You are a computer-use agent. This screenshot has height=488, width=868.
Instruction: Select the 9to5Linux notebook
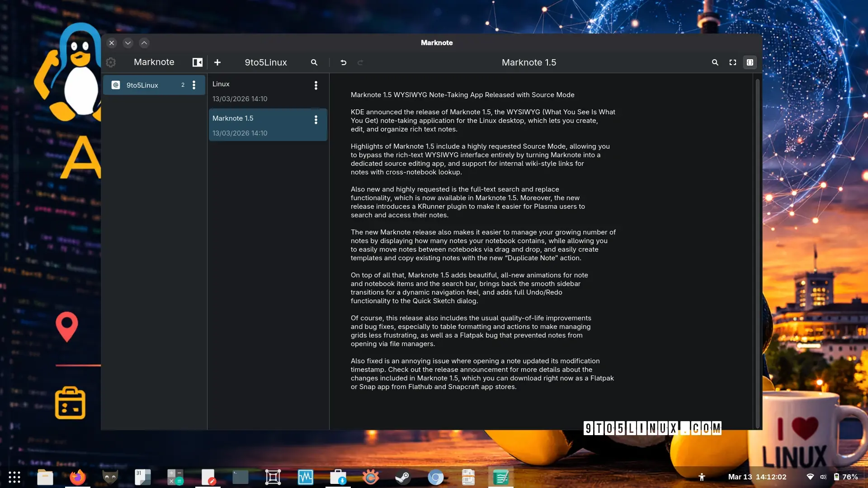[142, 85]
